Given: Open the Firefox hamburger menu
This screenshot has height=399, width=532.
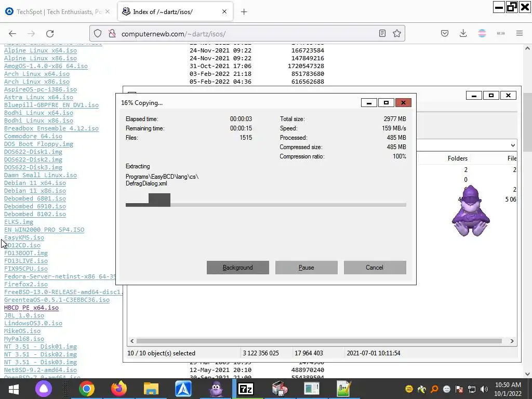Looking at the screenshot, I should [520, 33].
